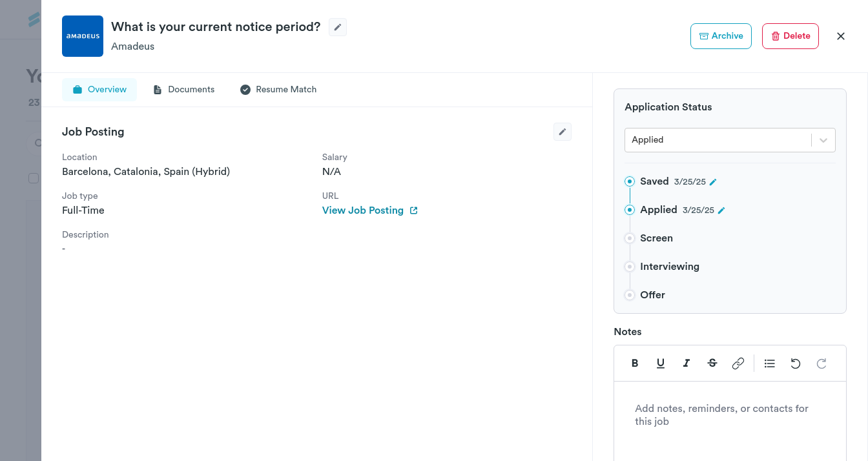Apply strikethrough formatting in Notes

click(712, 364)
